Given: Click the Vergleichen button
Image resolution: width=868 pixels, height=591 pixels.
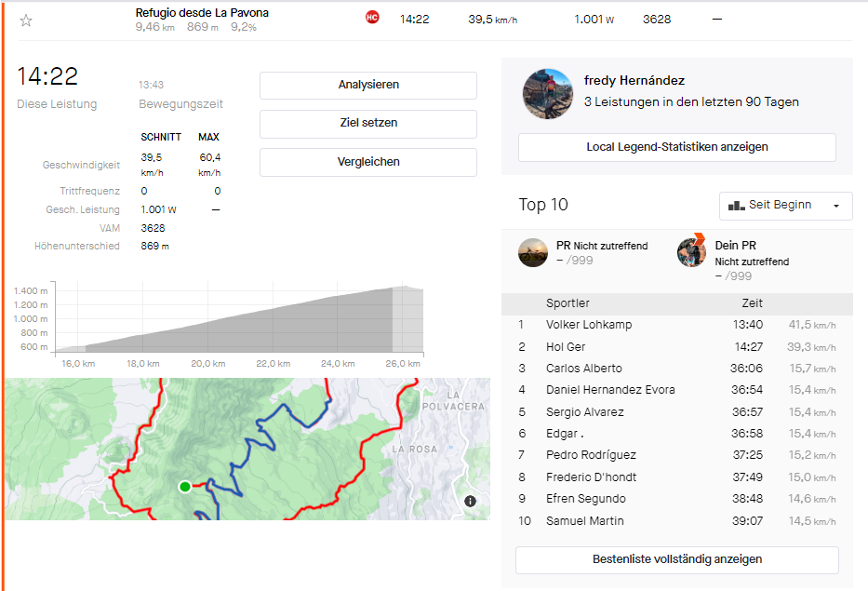Looking at the screenshot, I should tap(367, 162).
